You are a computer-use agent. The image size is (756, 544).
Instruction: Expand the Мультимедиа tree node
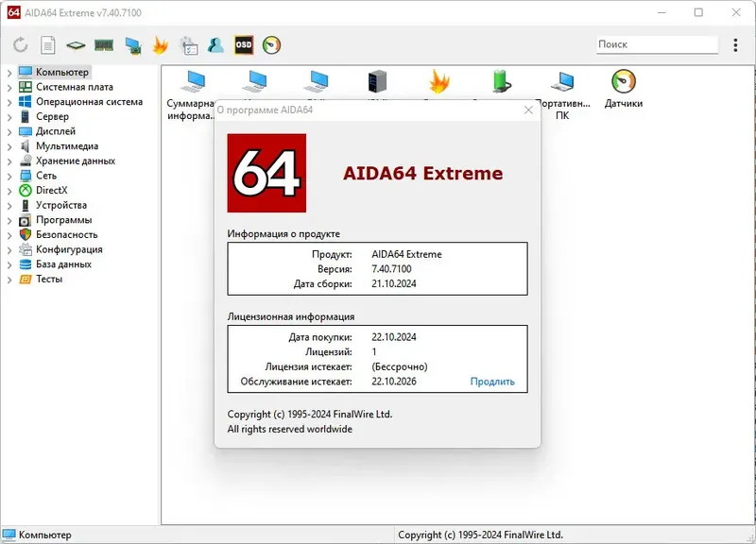(x=9, y=146)
